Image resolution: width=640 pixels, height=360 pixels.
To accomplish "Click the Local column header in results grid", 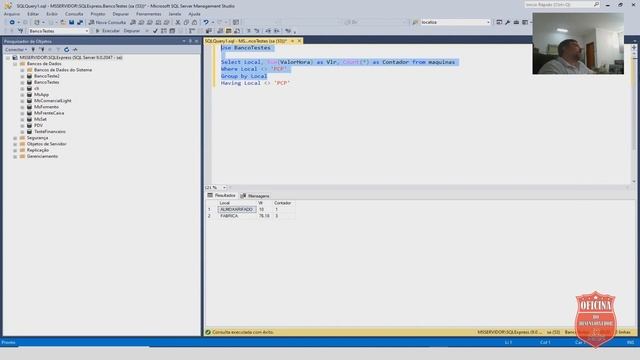I will (x=237, y=203).
